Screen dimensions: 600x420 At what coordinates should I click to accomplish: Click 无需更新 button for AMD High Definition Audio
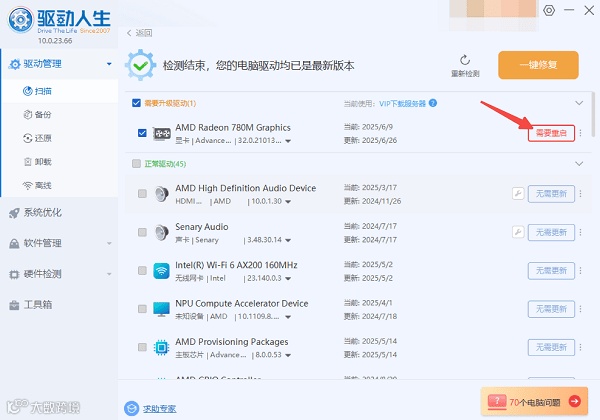click(x=551, y=194)
